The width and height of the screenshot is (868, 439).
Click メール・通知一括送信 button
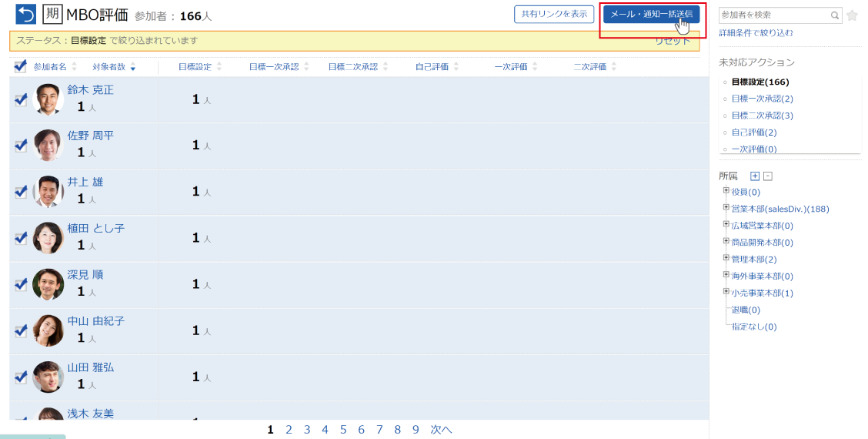point(652,15)
